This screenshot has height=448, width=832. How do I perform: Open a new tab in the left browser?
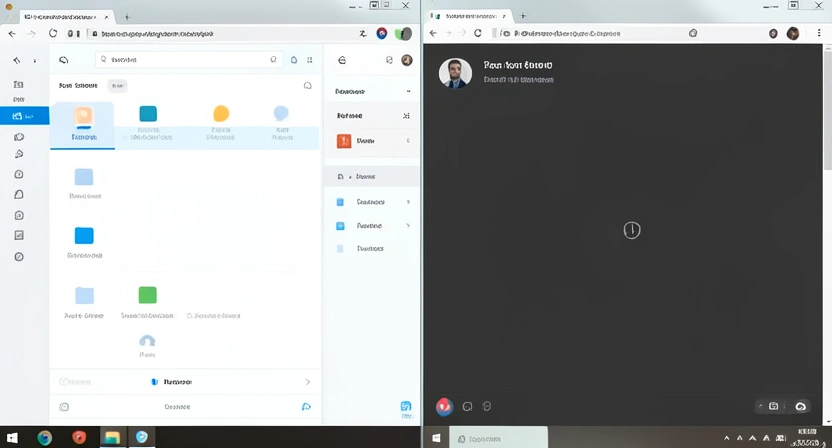point(127,17)
